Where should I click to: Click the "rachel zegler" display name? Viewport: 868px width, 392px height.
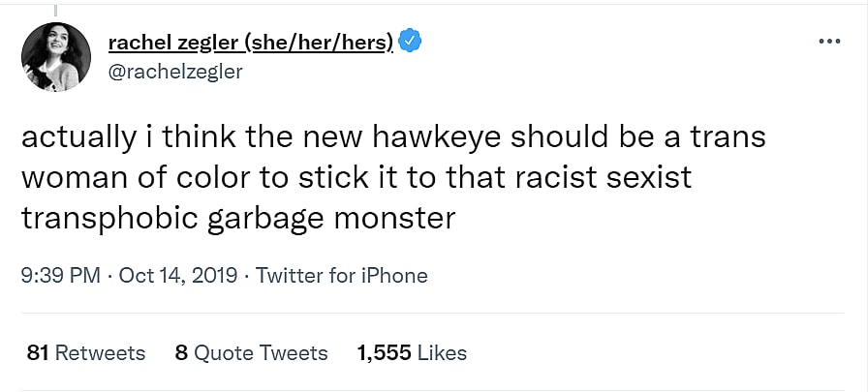pyautogui.click(x=174, y=43)
